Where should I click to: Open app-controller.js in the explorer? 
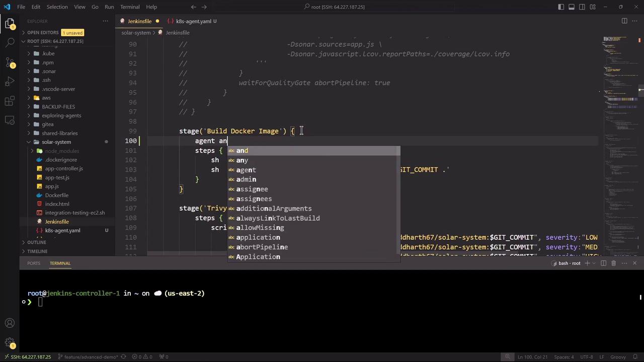(64, 169)
